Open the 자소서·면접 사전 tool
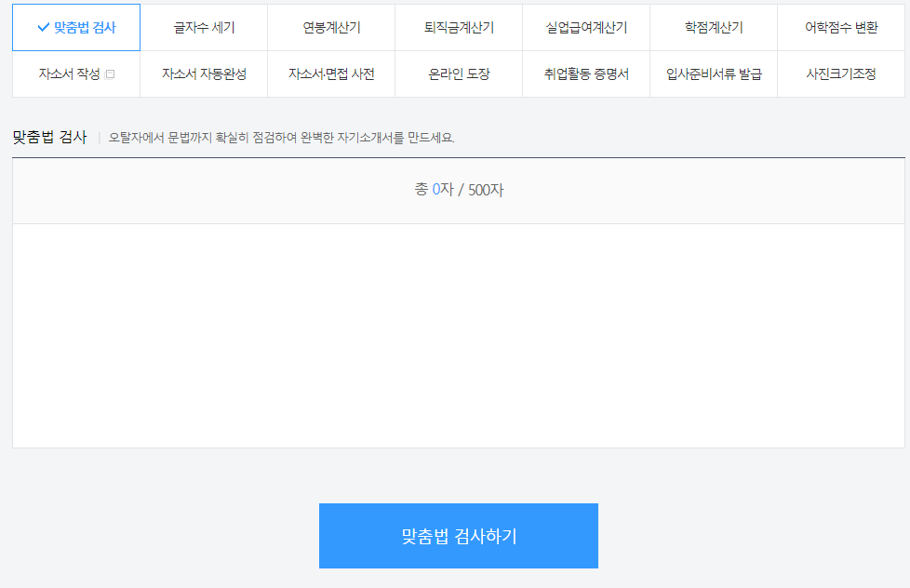 (x=331, y=73)
